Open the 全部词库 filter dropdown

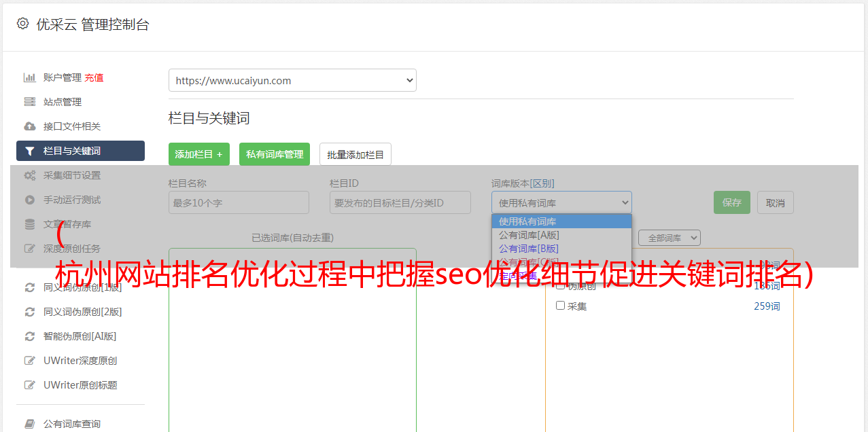point(669,238)
